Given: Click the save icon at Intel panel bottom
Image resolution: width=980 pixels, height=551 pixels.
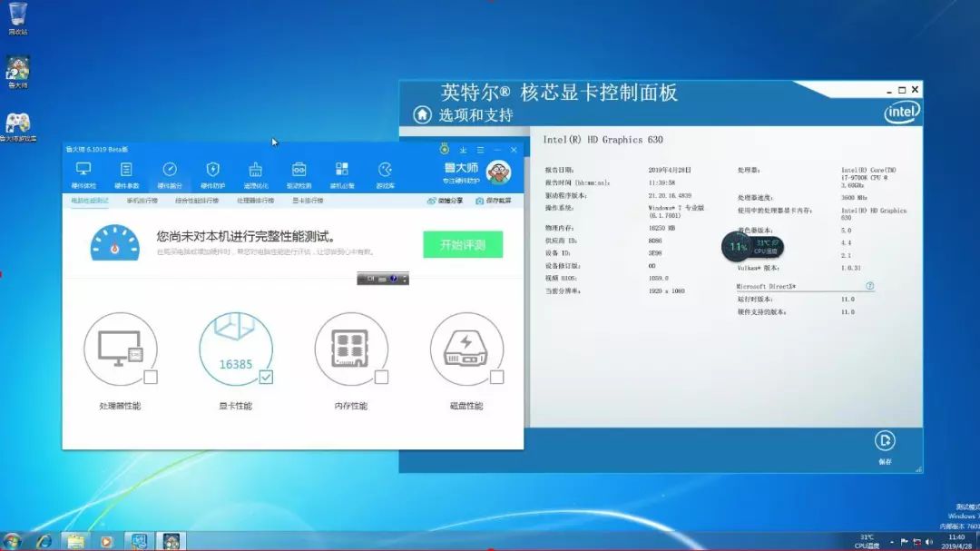Looking at the screenshot, I should tap(885, 441).
